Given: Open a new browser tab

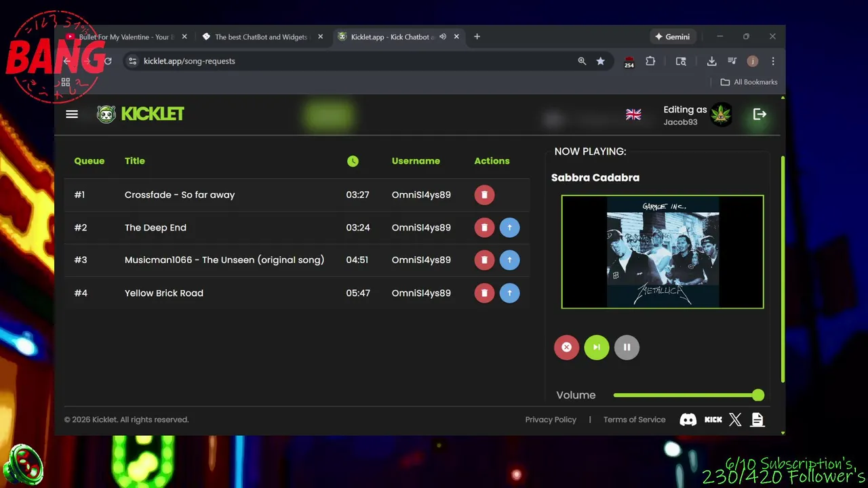Looking at the screenshot, I should [x=477, y=37].
